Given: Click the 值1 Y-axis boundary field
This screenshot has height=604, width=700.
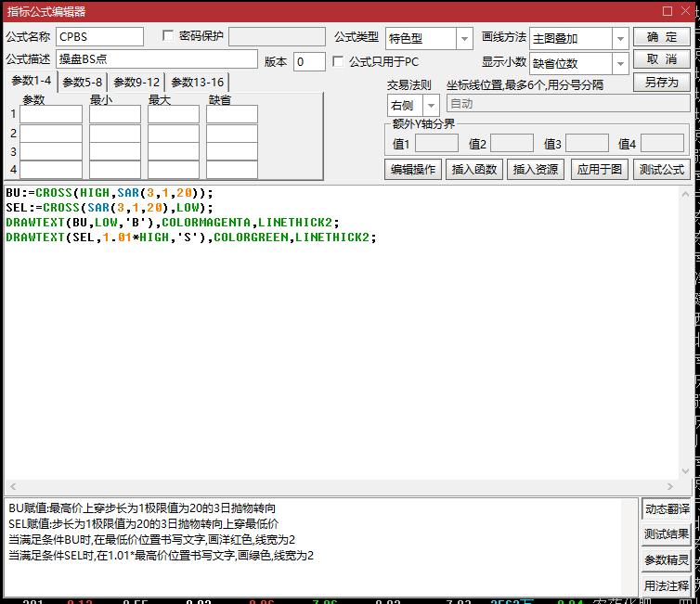Looking at the screenshot, I should pyautogui.click(x=436, y=144).
